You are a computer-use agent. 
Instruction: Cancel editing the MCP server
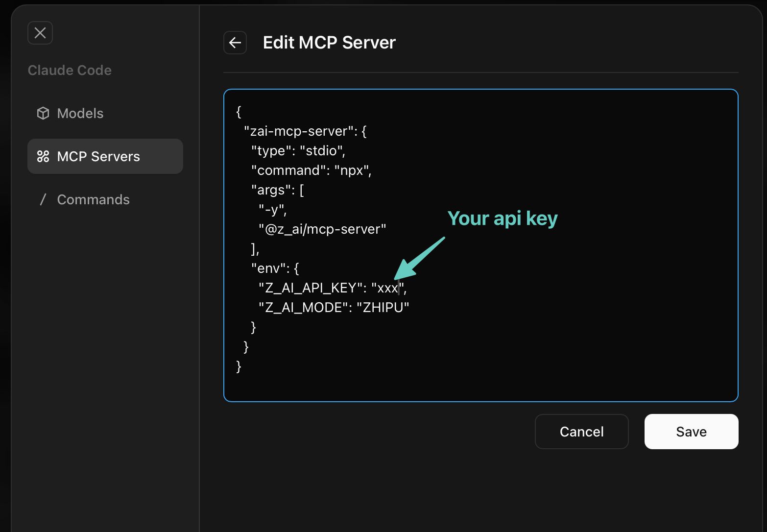581,432
